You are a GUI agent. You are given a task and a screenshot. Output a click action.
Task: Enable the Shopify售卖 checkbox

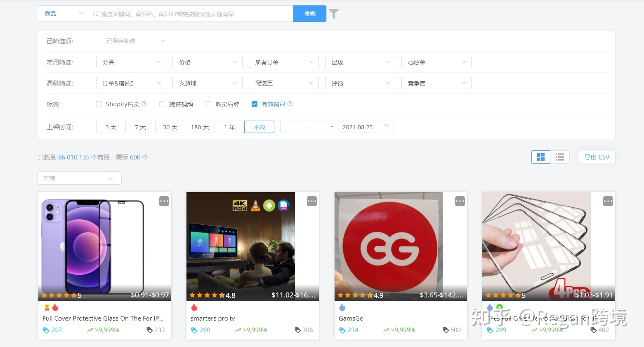click(x=99, y=104)
